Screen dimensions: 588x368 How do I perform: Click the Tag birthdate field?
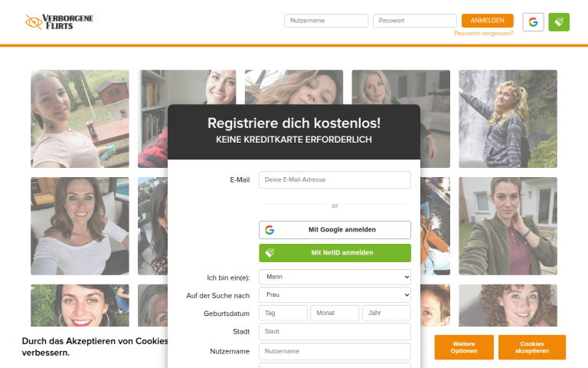[x=283, y=313]
